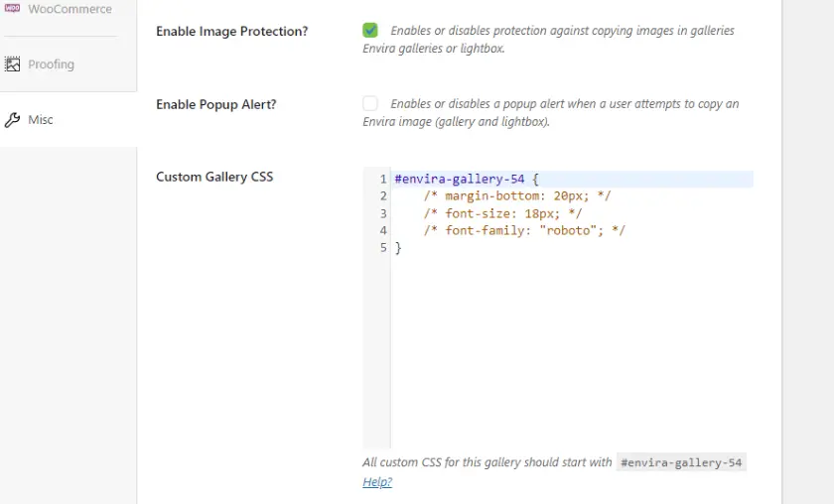The height and width of the screenshot is (504, 834).
Task: Switch to the Proofing tab
Action: click(x=51, y=64)
